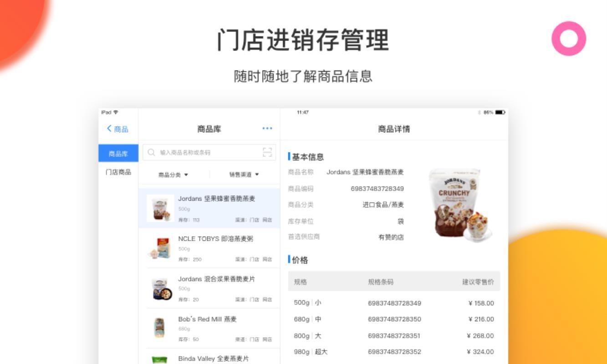607x364 pixels.
Task: Select the 商品库 sidebar tab
Action: click(117, 153)
